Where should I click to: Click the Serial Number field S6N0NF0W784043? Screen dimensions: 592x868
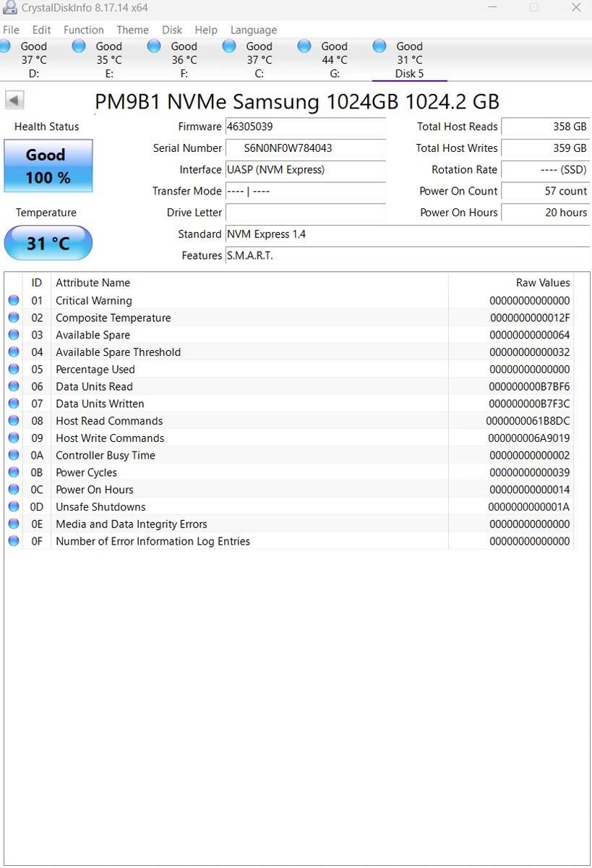pos(306,148)
